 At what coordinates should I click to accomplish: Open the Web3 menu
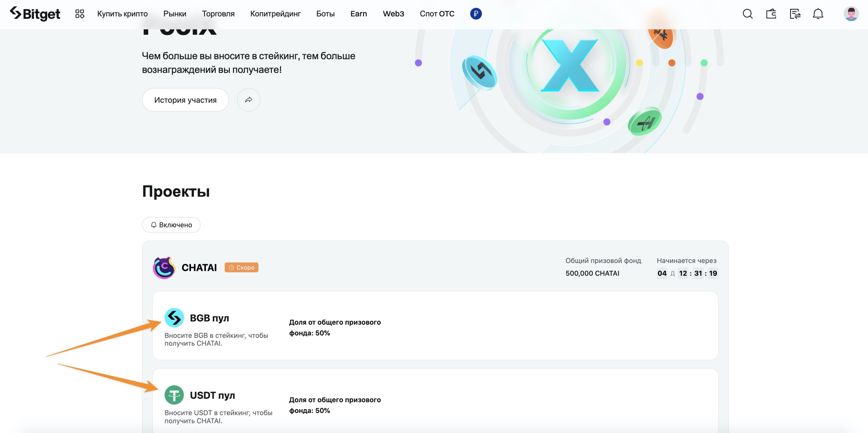(393, 14)
